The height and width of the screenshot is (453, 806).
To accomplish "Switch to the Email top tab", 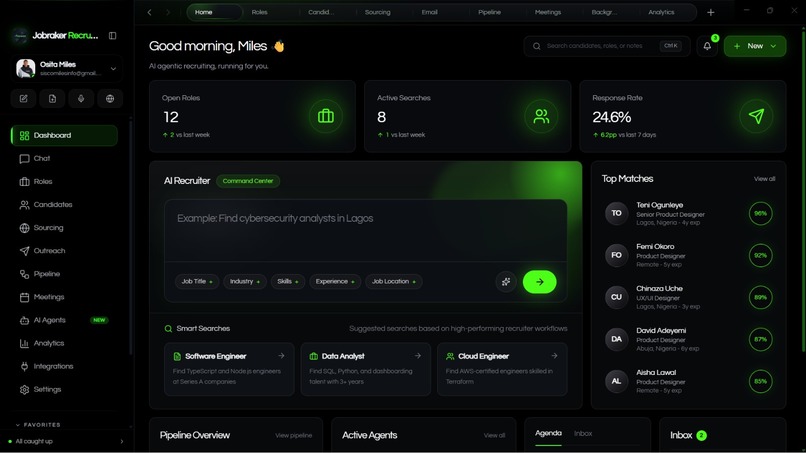I will (x=430, y=12).
